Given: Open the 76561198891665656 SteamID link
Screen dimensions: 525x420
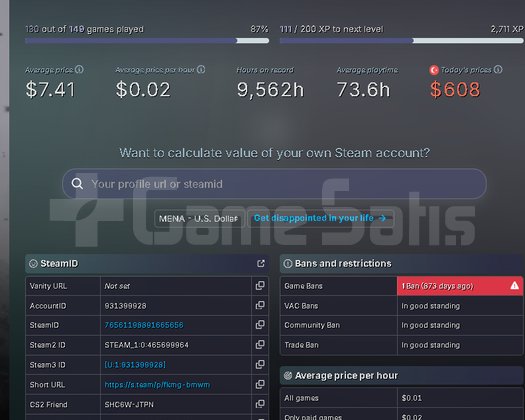Looking at the screenshot, I should pos(144,325).
